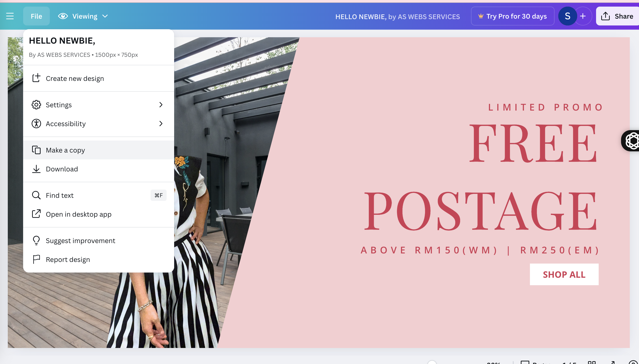Click the Download arrow icon
The width and height of the screenshot is (639, 364).
pyautogui.click(x=36, y=169)
